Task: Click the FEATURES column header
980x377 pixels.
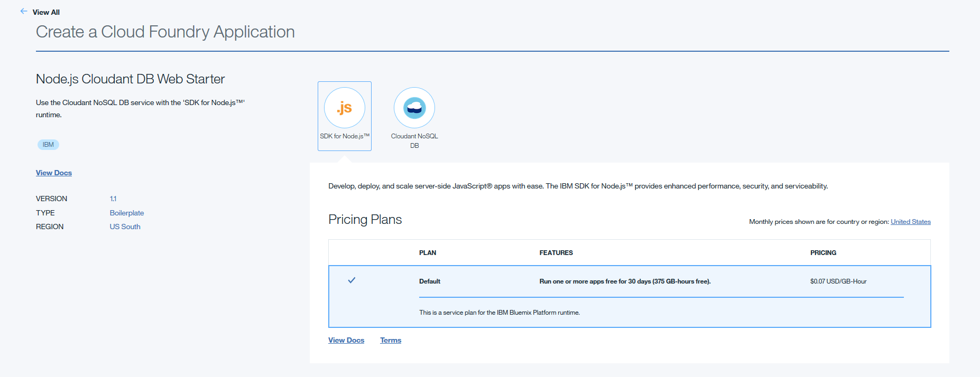Action: point(556,253)
